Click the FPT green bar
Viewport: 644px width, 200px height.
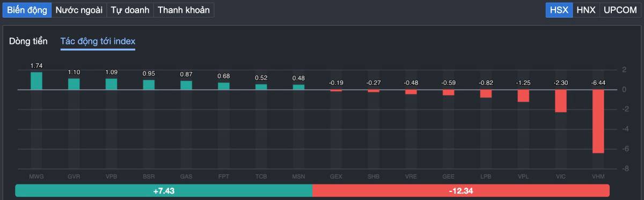[224, 86]
